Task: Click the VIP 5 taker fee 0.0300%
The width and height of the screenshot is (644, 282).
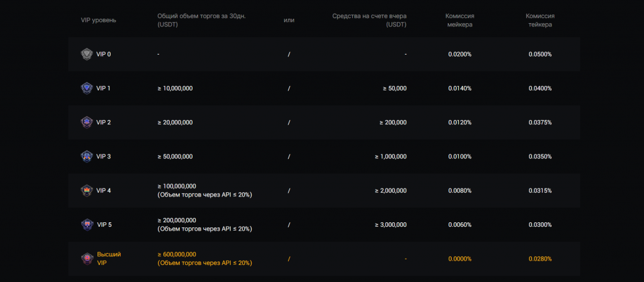Action: pyautogui.click(x=540, y=224)
